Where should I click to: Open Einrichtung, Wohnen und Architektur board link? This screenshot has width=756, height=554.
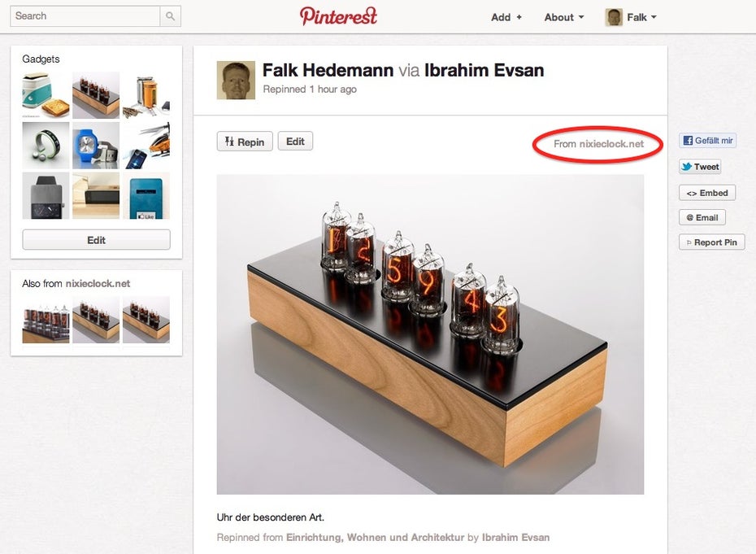click(x=375, y=537)
